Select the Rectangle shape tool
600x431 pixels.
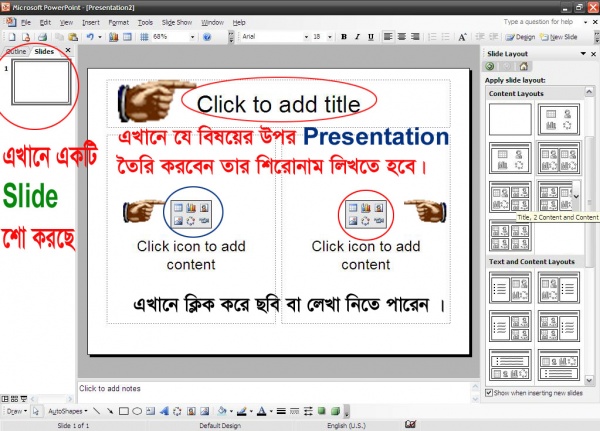tap(124, 411)
